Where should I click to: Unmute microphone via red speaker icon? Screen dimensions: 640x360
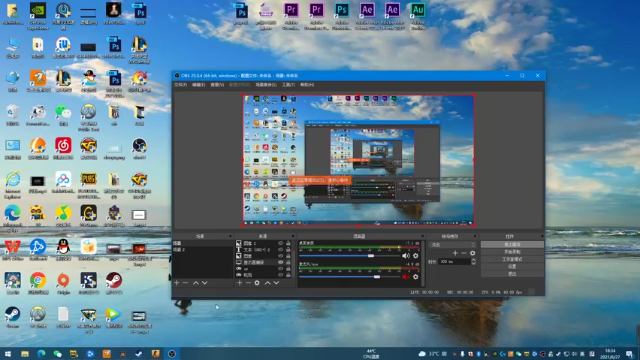(x=406, y=277)
